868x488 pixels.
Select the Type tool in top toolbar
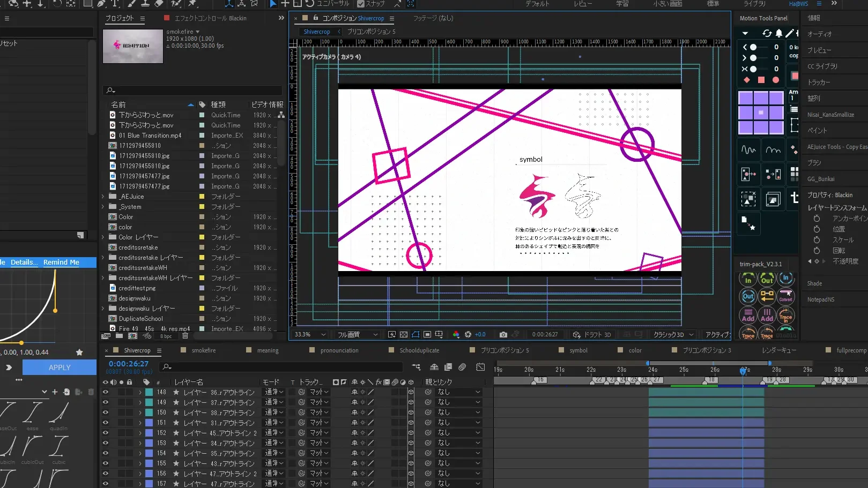click(115, 3)
